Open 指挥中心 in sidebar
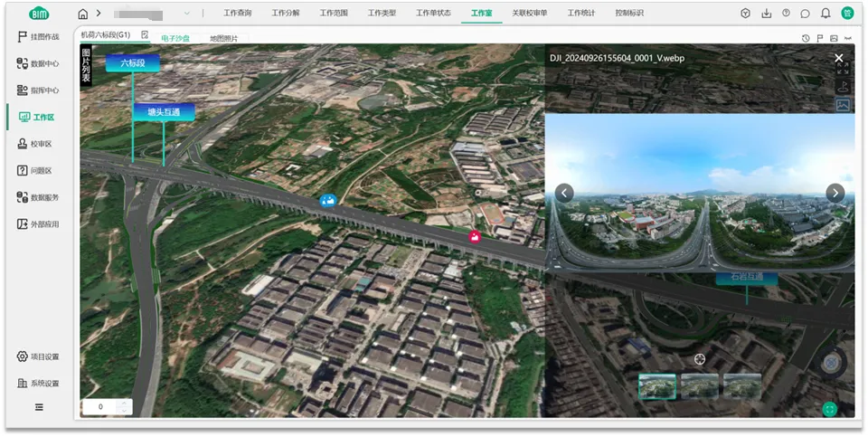The image size is (868, 437). tap(38, 90)
